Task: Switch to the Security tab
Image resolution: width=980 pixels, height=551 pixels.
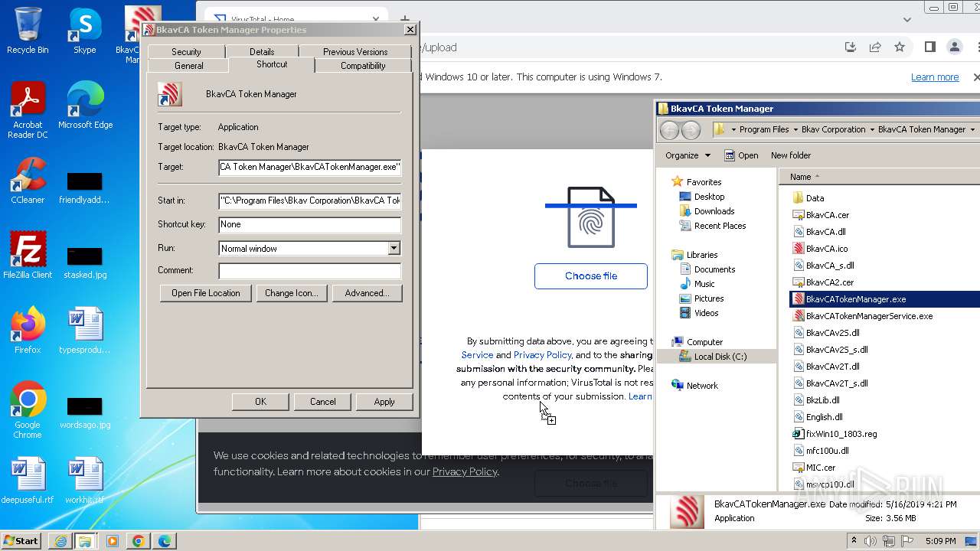Action: click(186, 52)
